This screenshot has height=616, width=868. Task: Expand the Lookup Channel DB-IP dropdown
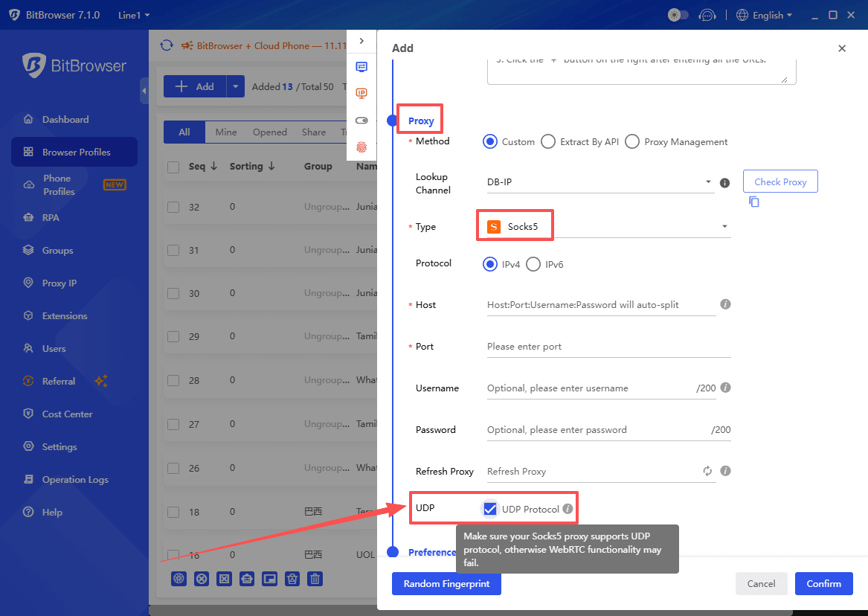click(x=710, y=182)
